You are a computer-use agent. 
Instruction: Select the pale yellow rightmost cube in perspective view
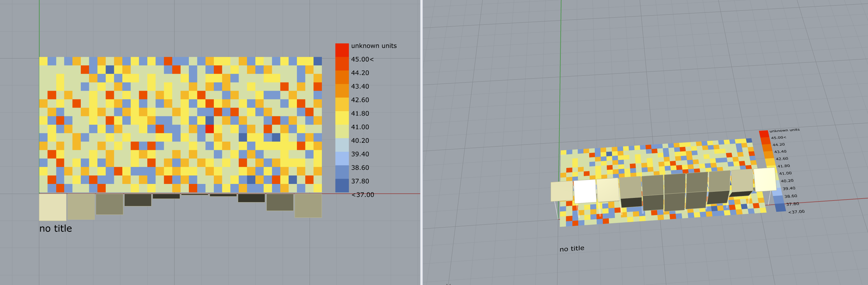765,179
